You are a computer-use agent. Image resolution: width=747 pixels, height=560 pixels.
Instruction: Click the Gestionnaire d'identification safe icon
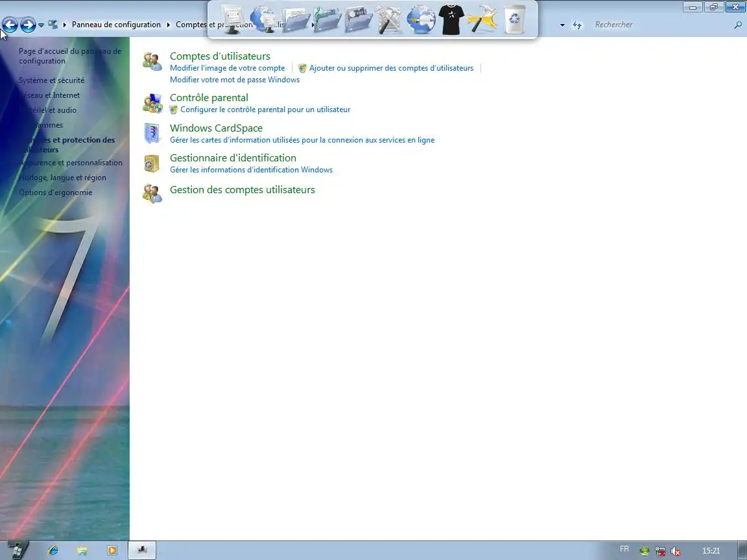(152, 163)
